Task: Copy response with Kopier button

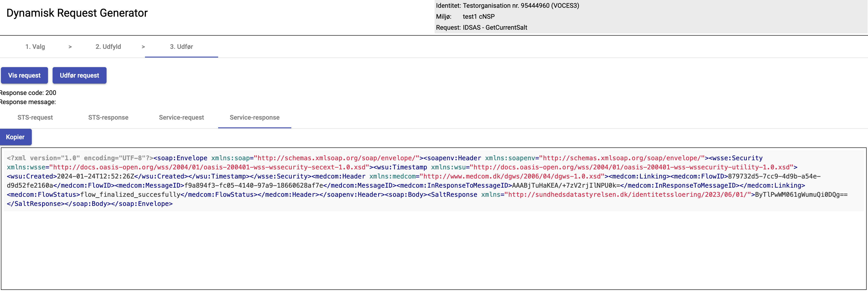Action: (16, 137)
